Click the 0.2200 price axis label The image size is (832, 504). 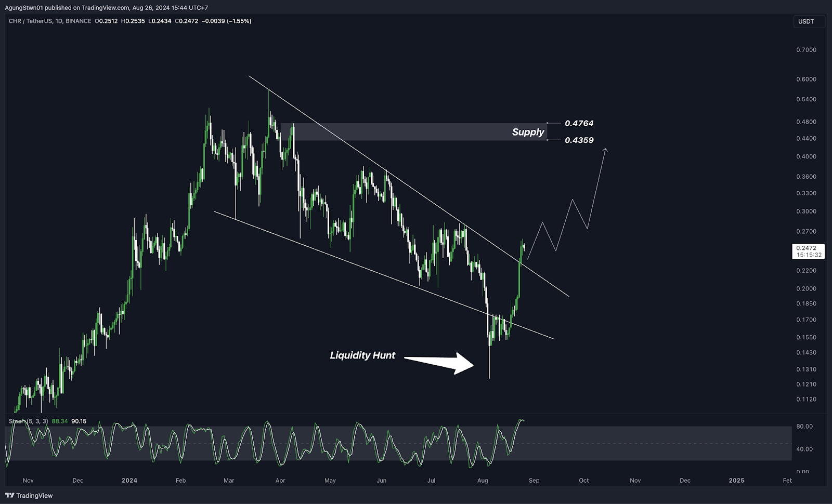(x=806, y=271)
